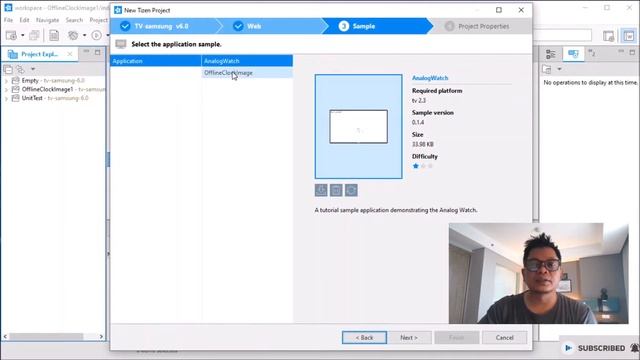Select the OfflineClockImage sample
Image resolution: width=640 pixels, height=360 pixels.
point(247,73)
